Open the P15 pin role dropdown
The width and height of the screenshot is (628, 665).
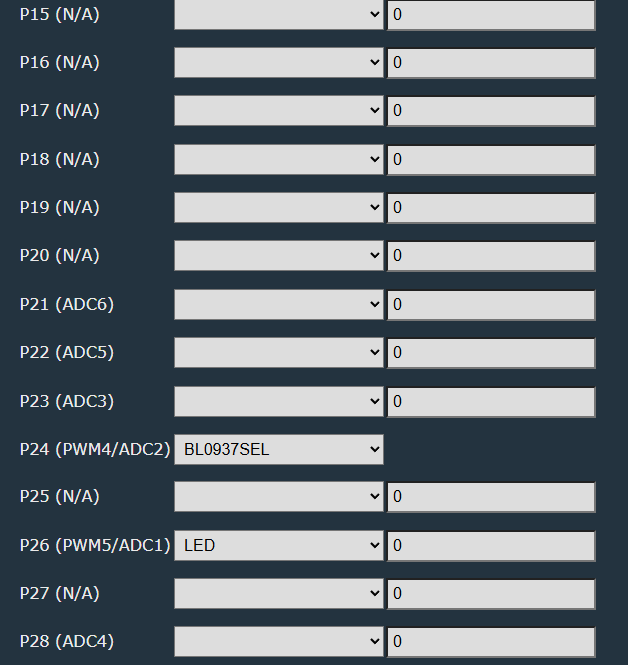[x=278, y=15]
